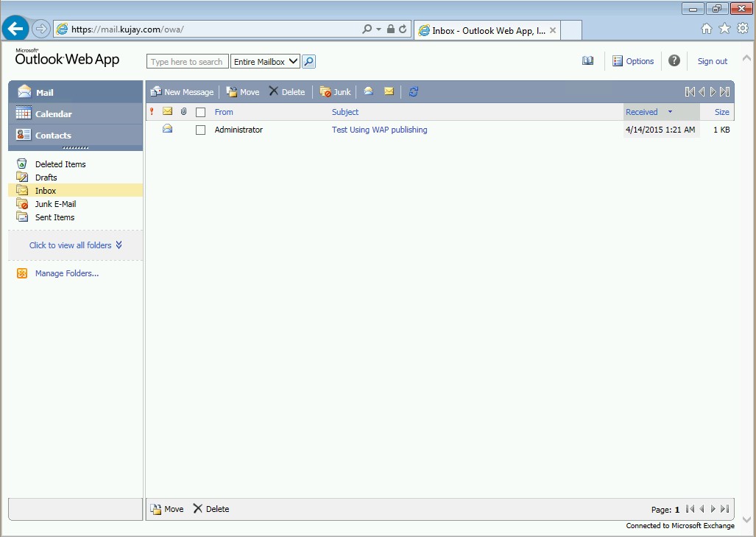Click the address bar lock icon
Screen dimensions: 756x537
point(391,29)
